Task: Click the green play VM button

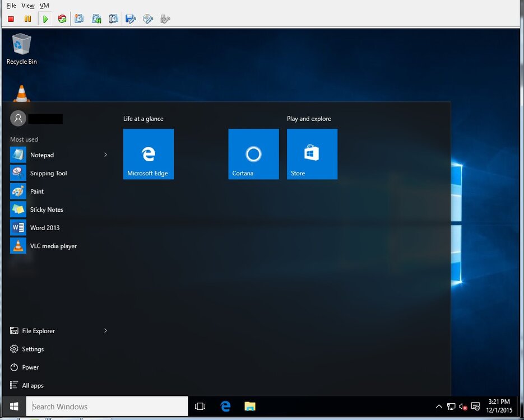Action: point(45,19)
